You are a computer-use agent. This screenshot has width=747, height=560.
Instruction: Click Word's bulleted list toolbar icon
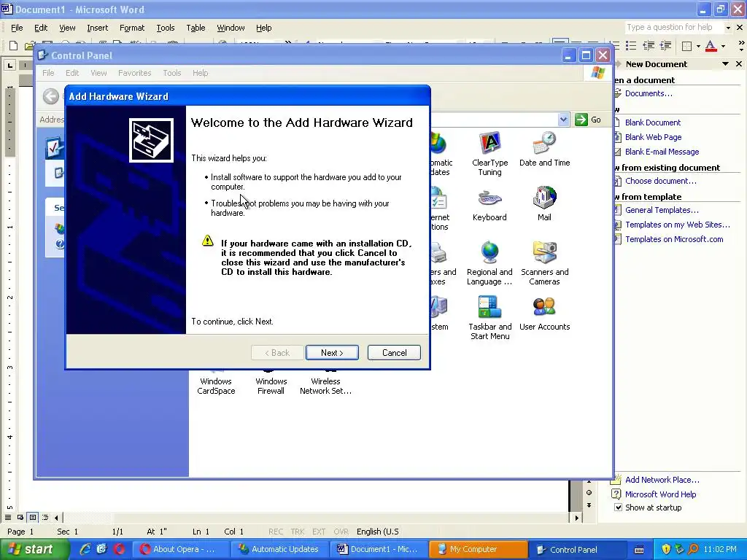(631, 46)
